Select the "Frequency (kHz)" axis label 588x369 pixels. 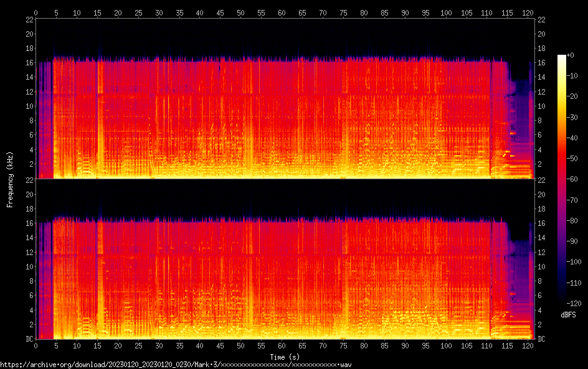10,179
